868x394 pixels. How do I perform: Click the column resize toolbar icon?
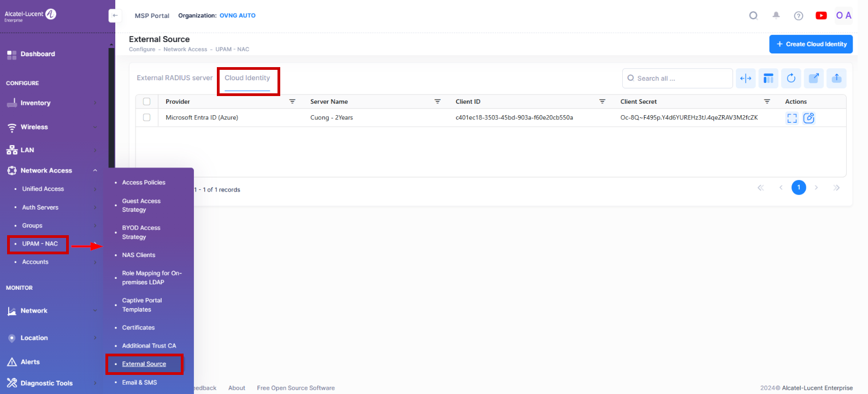point(746,79)
